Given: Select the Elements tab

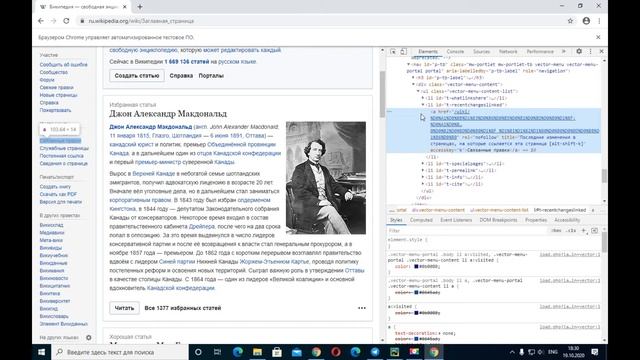Looking at the screenshot, I should [428, 52].
